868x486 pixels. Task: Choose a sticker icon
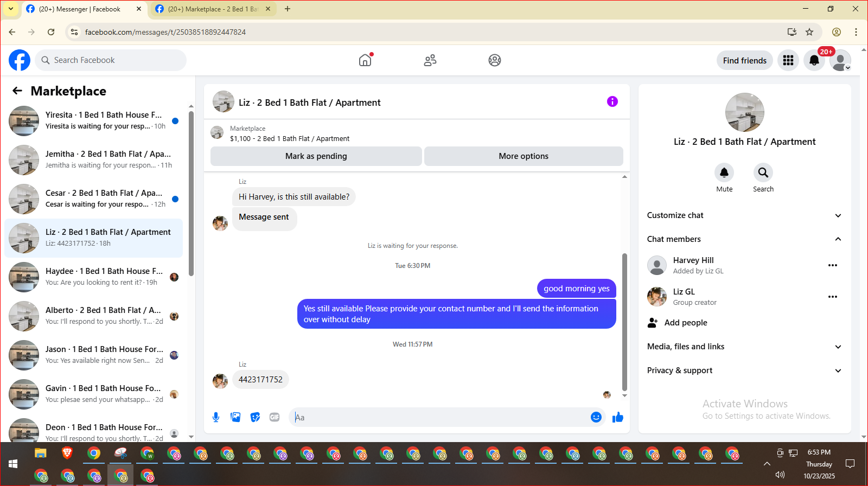[255, 417]
